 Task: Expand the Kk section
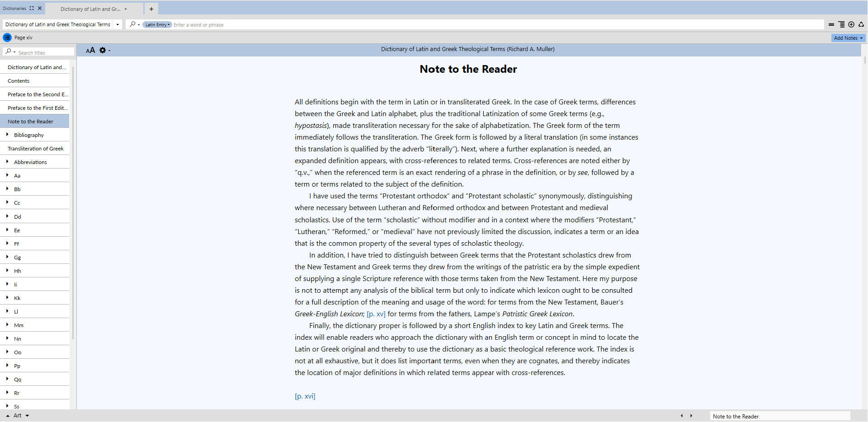point(7,298)
